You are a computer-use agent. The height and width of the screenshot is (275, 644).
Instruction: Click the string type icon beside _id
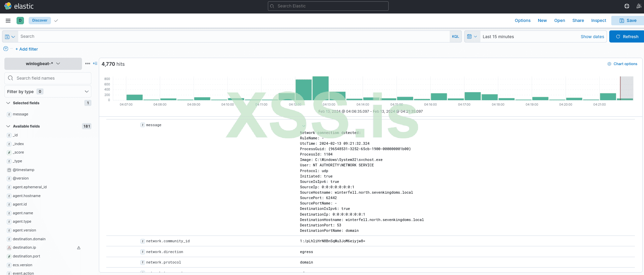9,135
